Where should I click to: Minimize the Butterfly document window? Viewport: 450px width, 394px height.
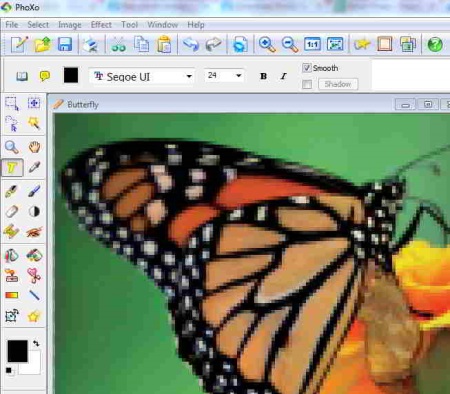405,105
